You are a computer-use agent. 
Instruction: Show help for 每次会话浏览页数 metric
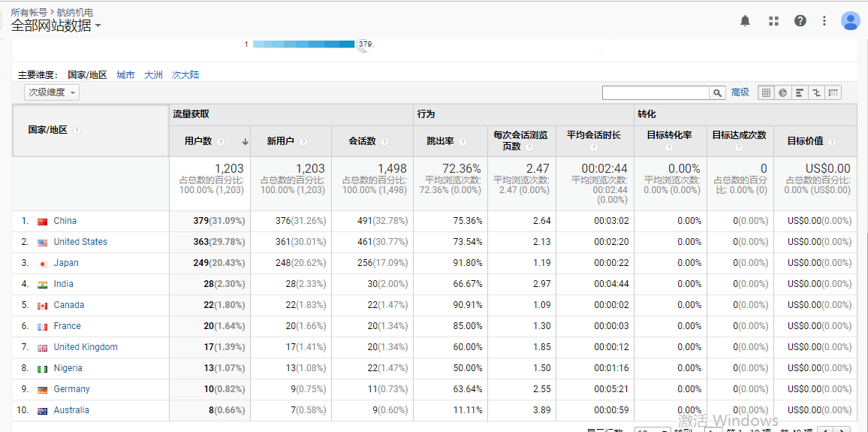pyautogui.click(x=529, y=147)
